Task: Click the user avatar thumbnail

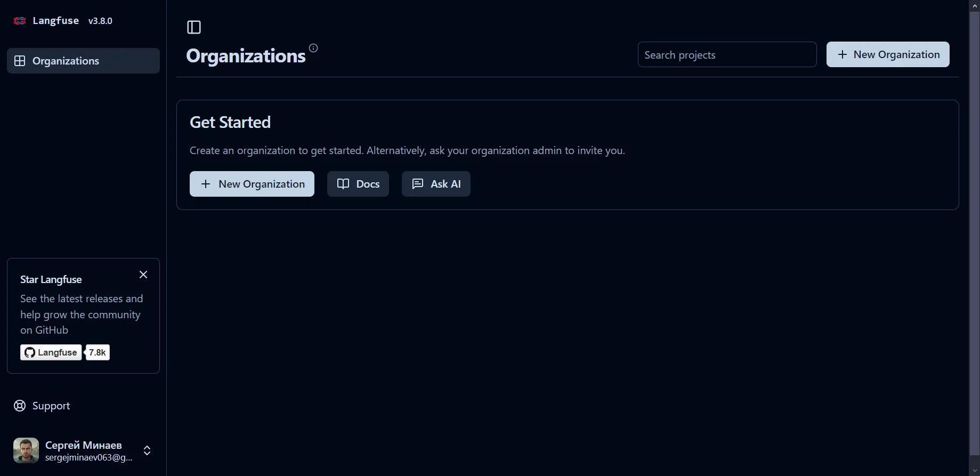Action: coord(26,450)
